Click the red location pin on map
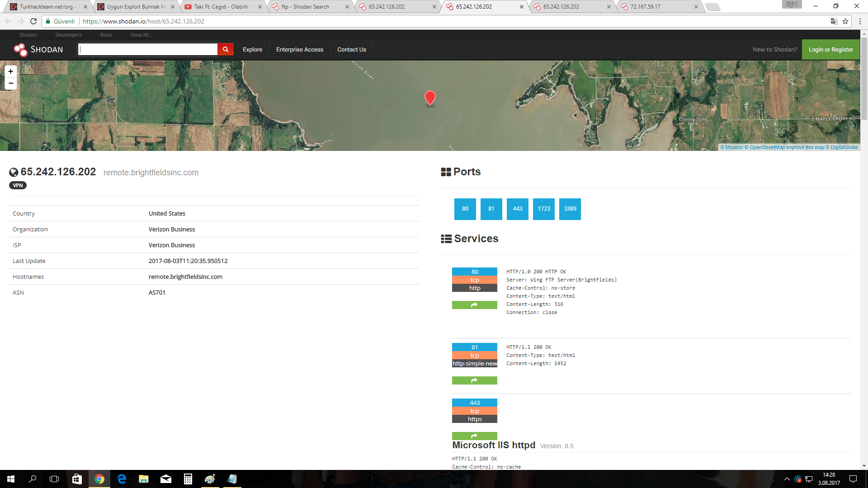The image size is (868, 488). tap(430, 98)
